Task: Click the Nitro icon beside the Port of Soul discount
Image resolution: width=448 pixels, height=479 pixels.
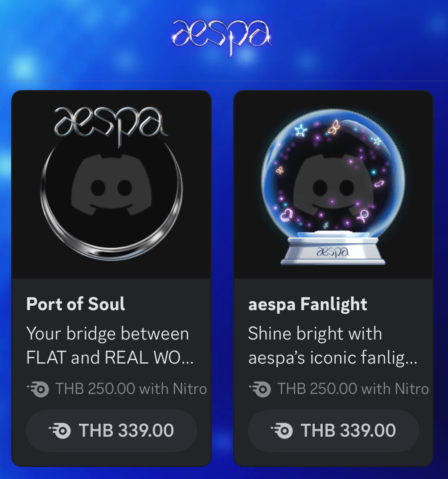Action: (38, 389)
